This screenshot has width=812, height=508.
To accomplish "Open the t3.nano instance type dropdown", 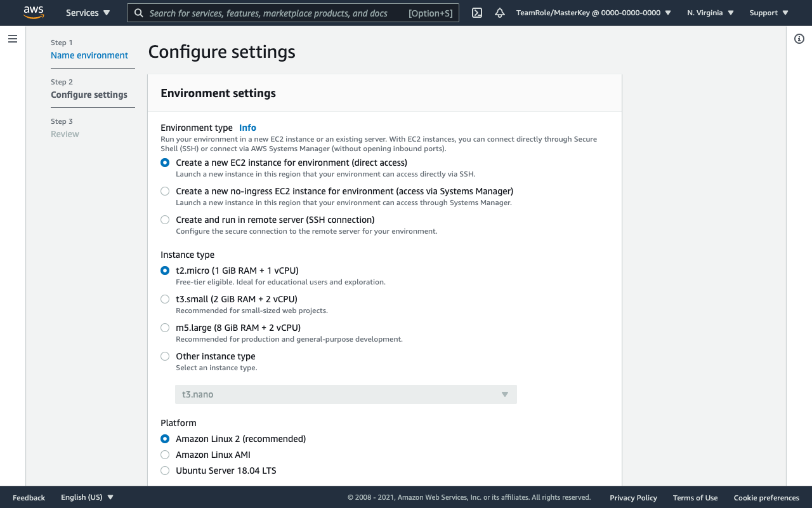I will coord(346,394).
